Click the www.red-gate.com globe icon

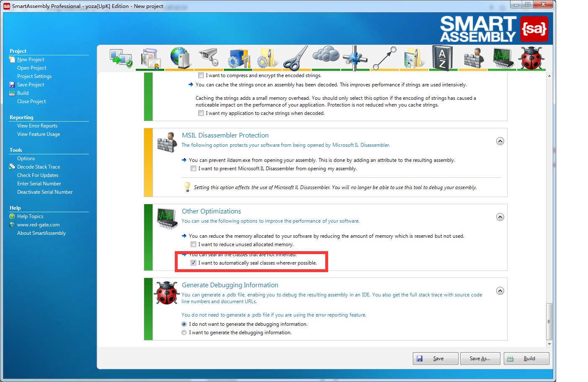[12, 225]
